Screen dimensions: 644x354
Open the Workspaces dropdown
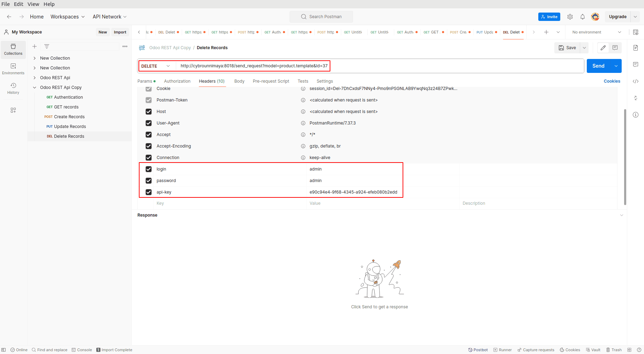click(x=68, y=17)
